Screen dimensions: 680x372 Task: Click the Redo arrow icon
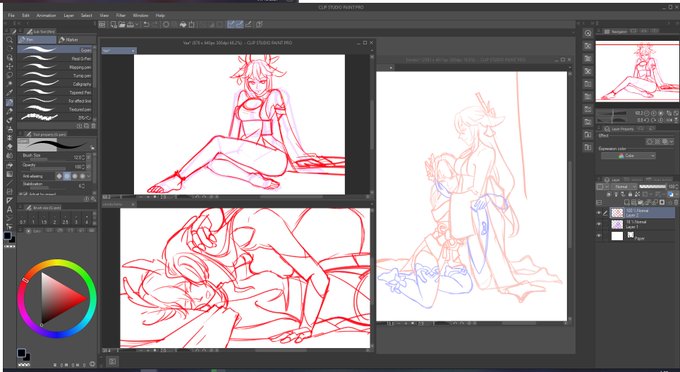click(155, 25)
